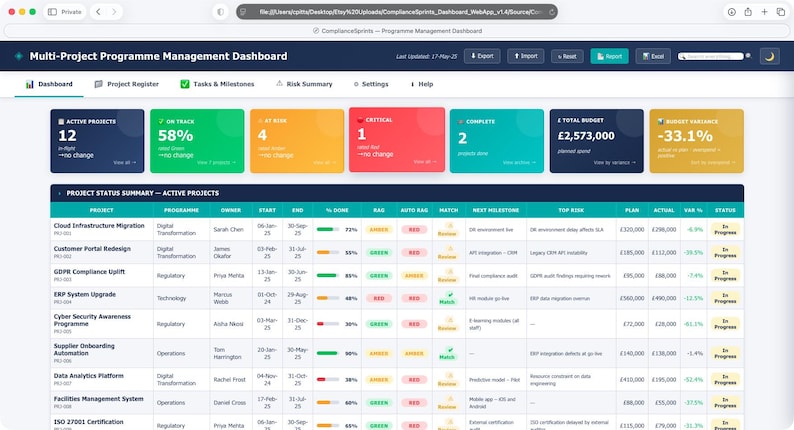This screenshot has width=794, height=430.
Task: Reload page with the refresh icon
Action: pos(551,12)
